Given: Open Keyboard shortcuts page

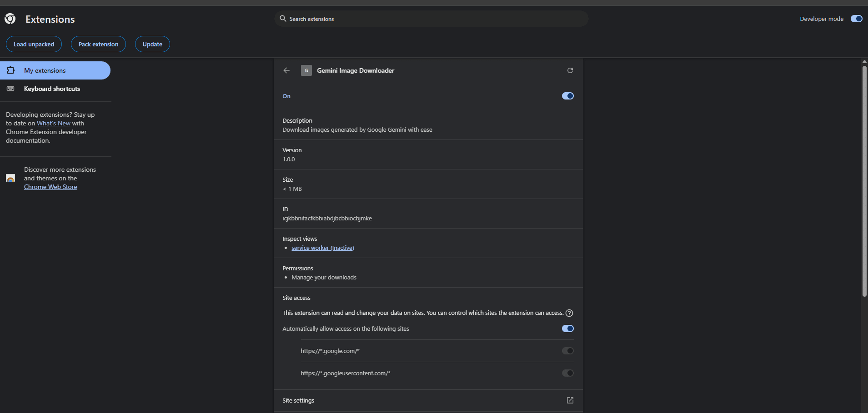Looking at the screenshot, I should click(x=55, y=89).
